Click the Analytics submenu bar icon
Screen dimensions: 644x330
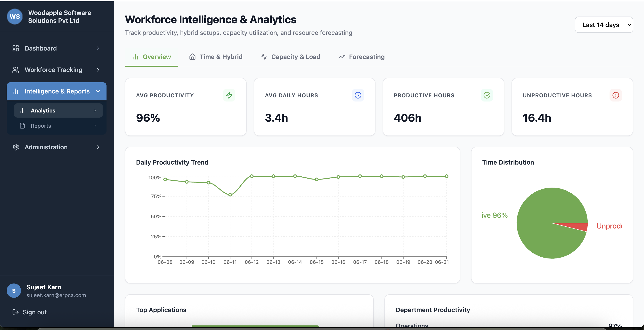22,110
